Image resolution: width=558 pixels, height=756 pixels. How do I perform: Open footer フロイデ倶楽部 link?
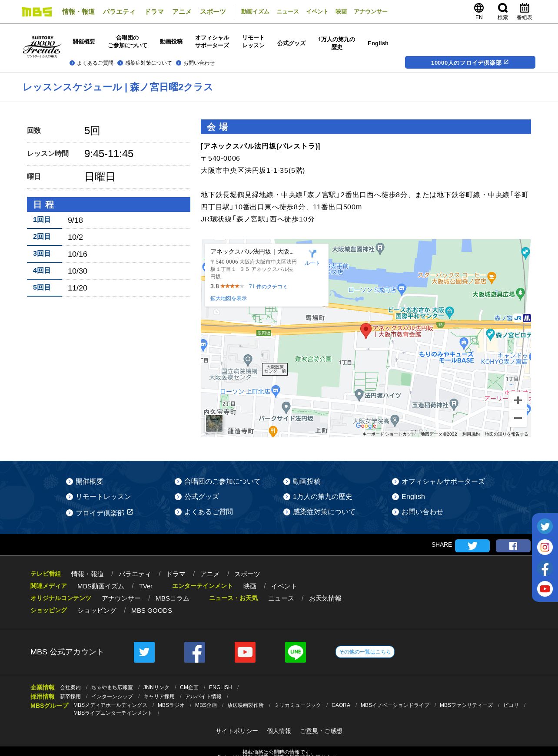tap(100, 513)
